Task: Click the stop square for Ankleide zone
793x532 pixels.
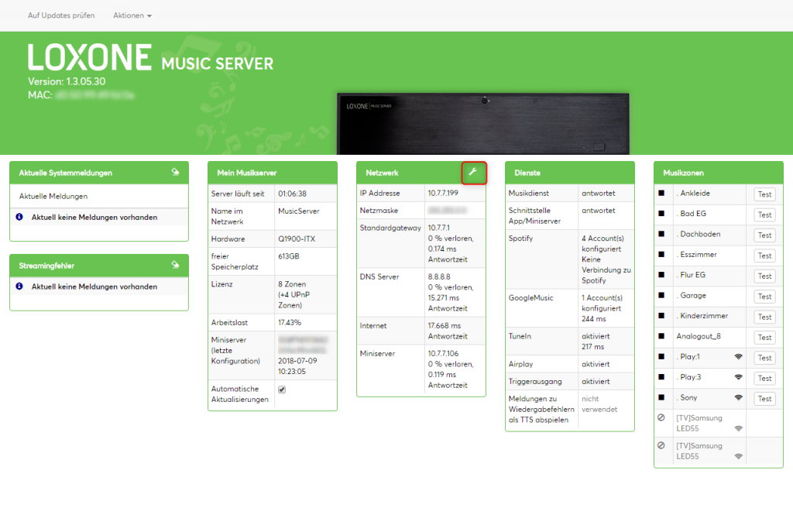Action: coord(661,194)
